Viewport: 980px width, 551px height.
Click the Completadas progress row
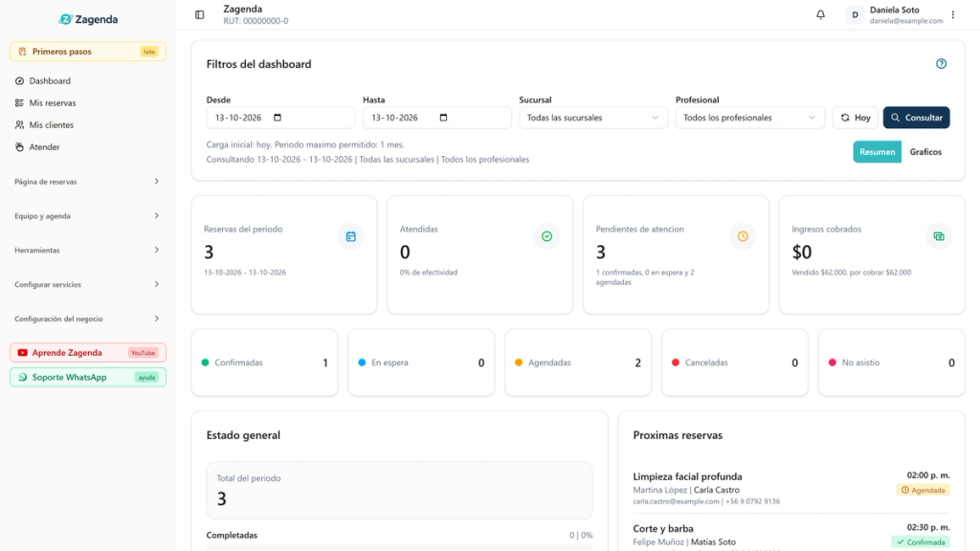399,538
